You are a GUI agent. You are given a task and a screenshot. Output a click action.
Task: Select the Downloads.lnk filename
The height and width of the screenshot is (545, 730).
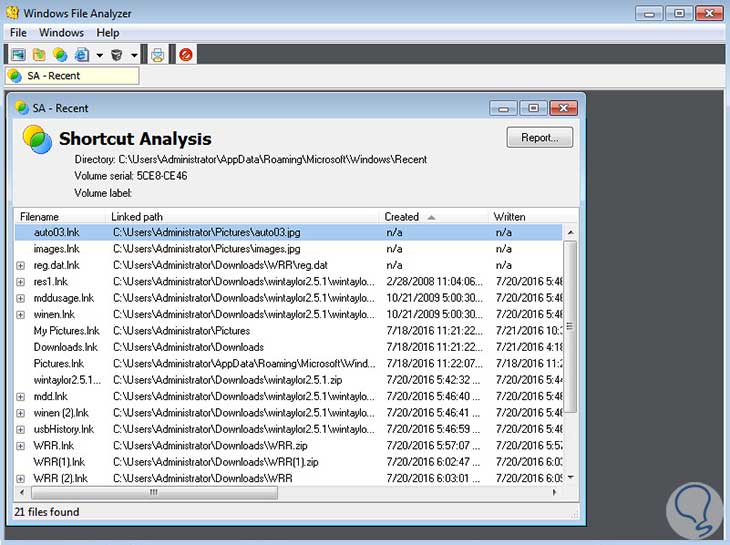click(x=66, y=347)
